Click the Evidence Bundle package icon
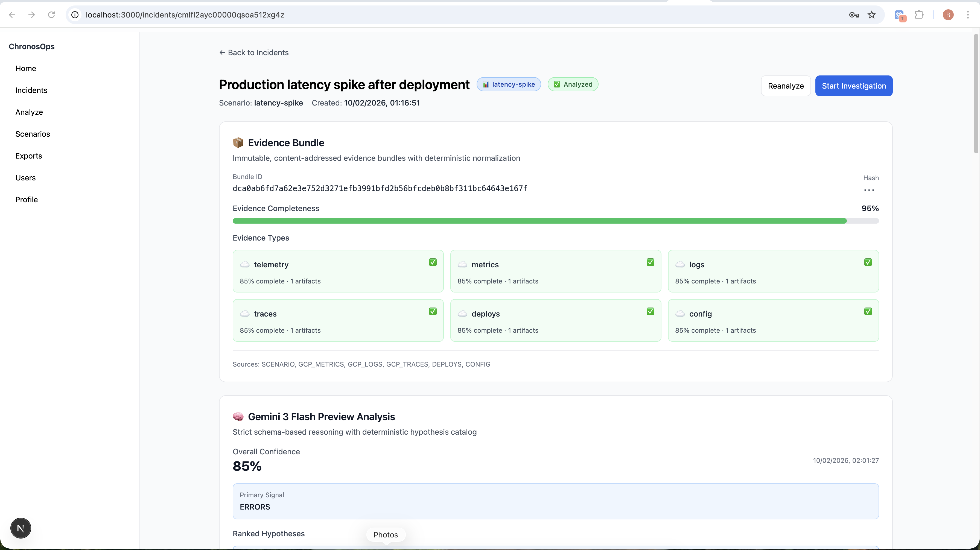Image resolution: width=980 pixels, height=550 pixels. 238,143
